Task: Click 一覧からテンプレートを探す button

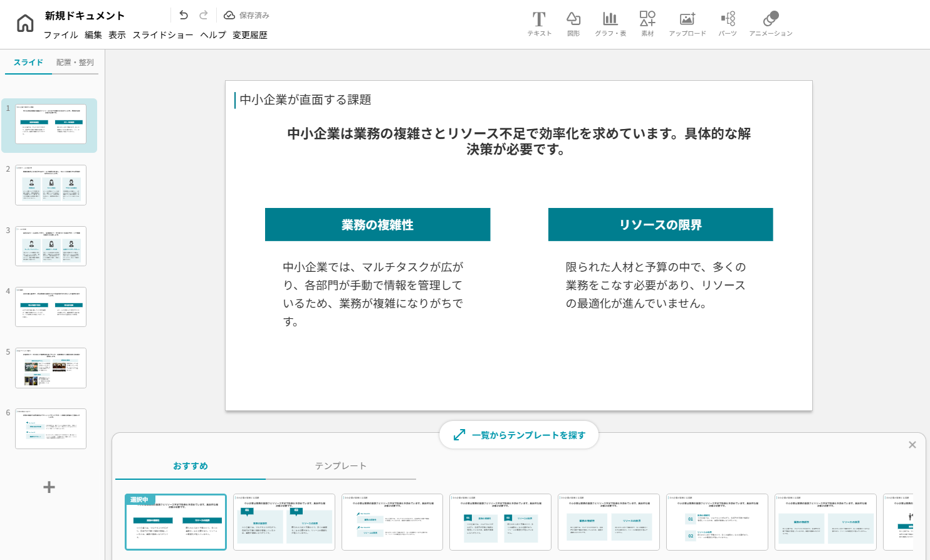Action: coord(519,435)
